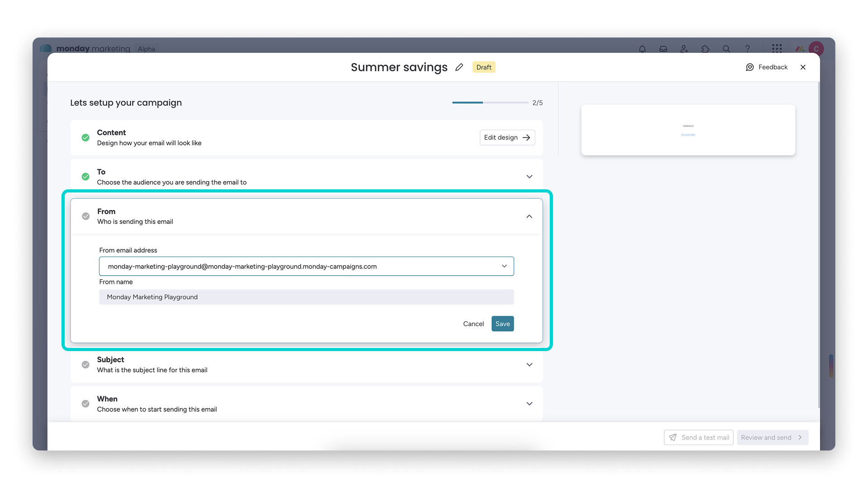Click the email preview thumbnail
The image size is (868, 488).
tap(688, 130)
